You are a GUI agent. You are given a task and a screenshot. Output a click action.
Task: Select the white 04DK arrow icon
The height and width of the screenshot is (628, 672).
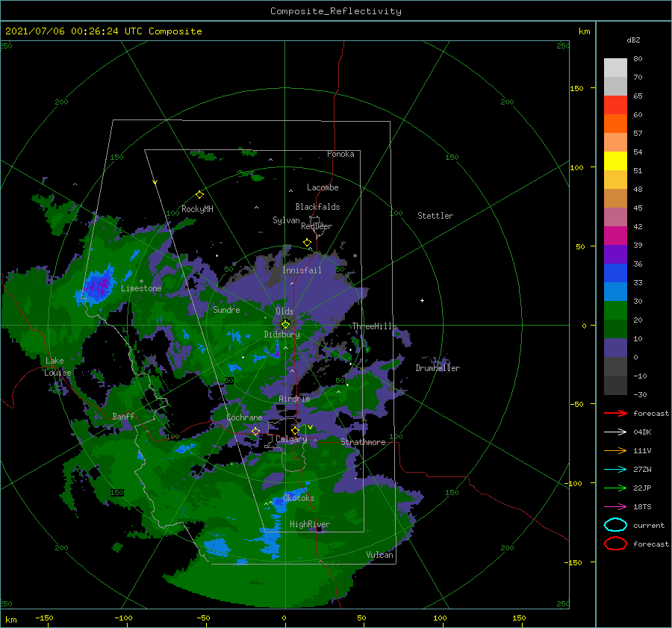pyautogui.click(x=615, y=432)
